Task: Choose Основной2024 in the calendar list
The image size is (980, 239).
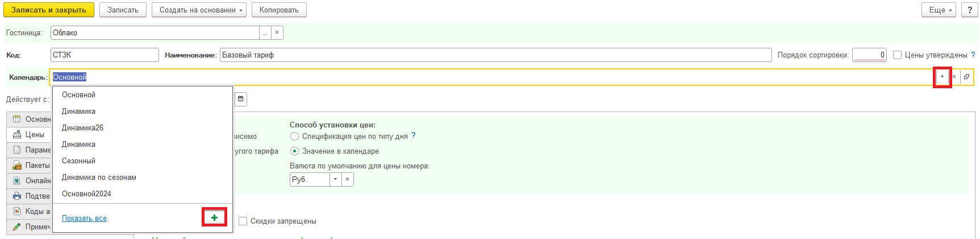Action: tap(143, 194)
